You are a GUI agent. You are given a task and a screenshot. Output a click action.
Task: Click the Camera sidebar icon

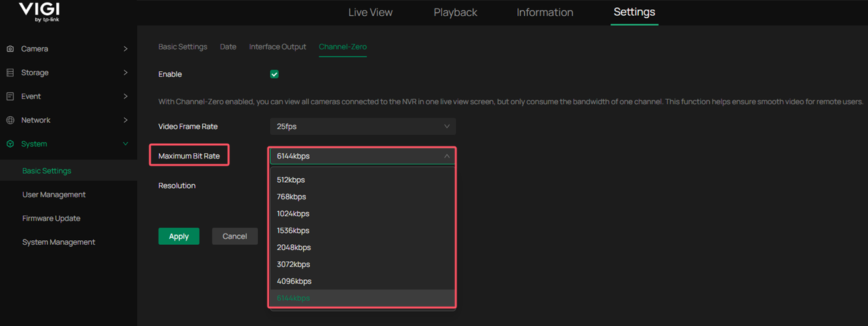[x=10, y=49]
